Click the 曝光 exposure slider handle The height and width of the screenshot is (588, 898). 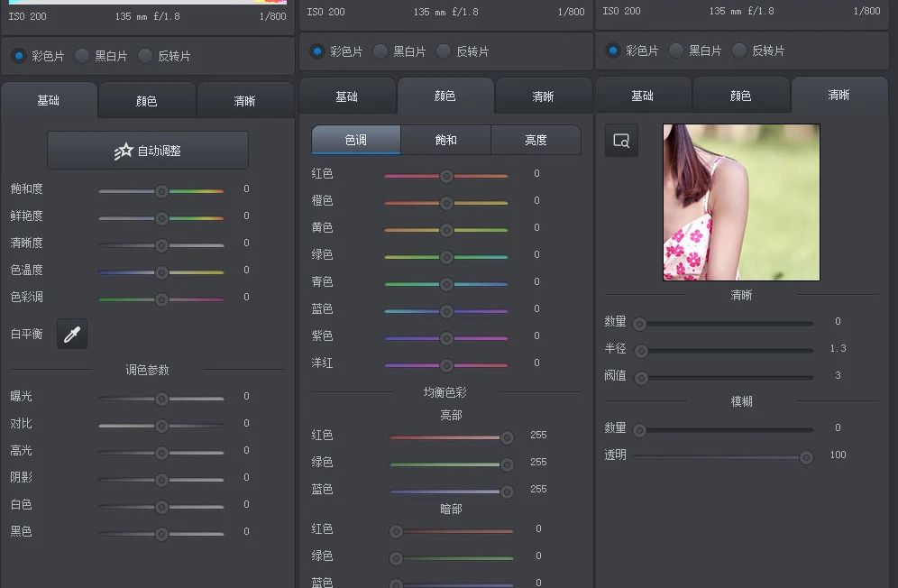coord(161,399)
